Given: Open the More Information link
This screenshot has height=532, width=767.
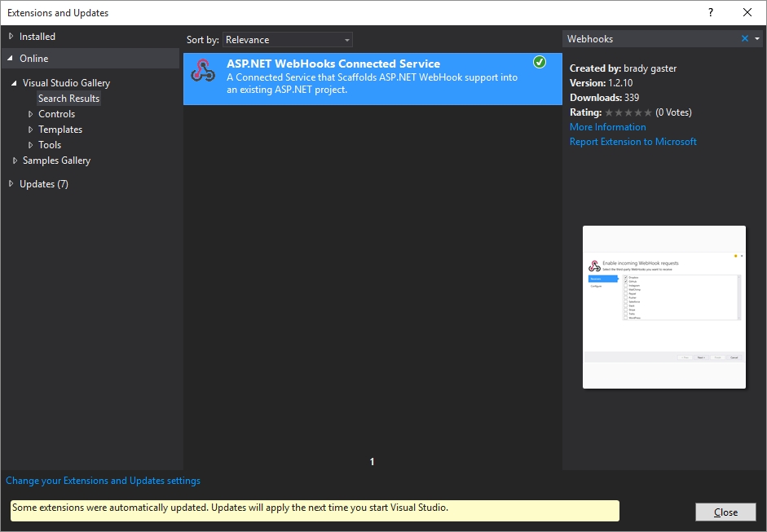Looking at the screenshot, I should pos(607,127).
